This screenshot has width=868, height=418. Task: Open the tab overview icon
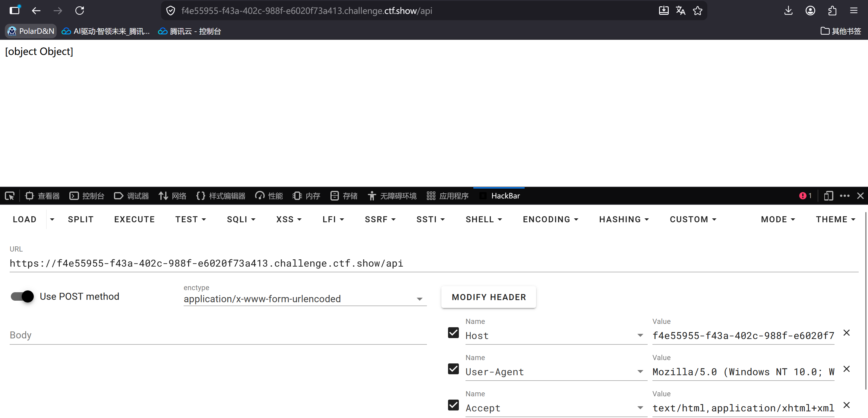[14, 11]
